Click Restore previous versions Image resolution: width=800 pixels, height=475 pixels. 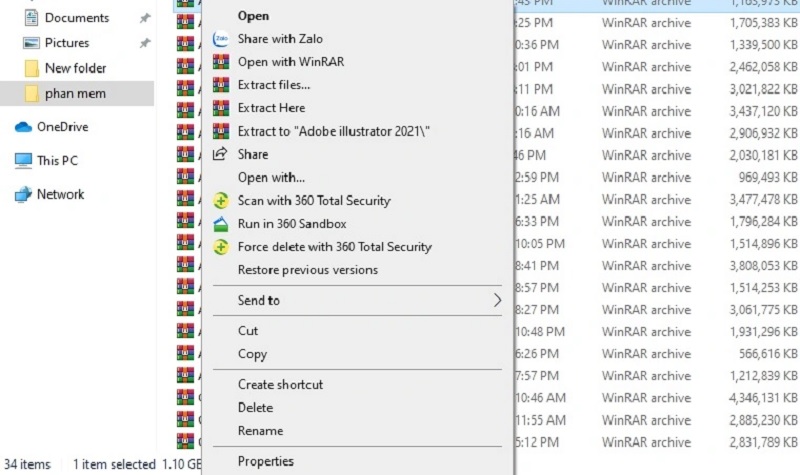(x=307, y=270)
